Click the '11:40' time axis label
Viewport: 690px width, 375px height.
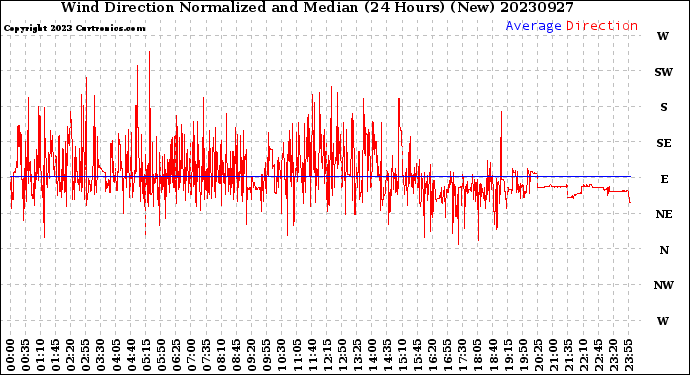click(x=312, y=355)
